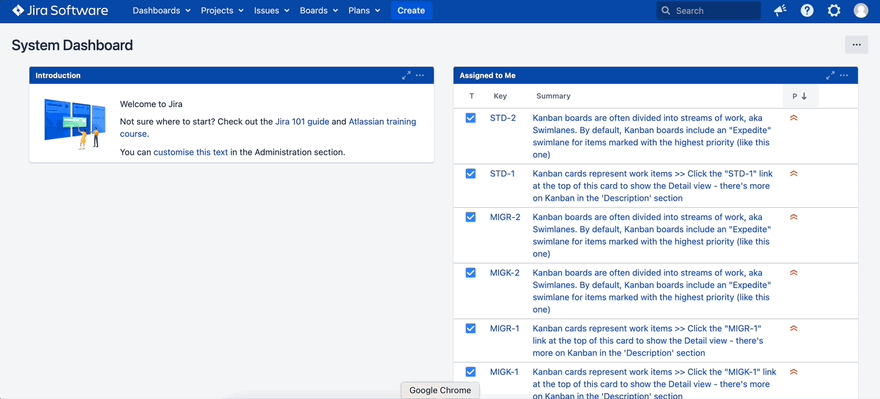880x399 pixels.
Task: Expand the Plans dropdown menu
Action: [364, 11]
